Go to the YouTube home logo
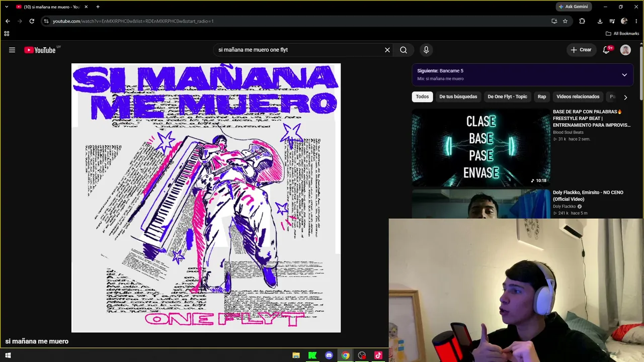Image resolution: width=644 pixels, height=362 pixels. pos(40,50)
